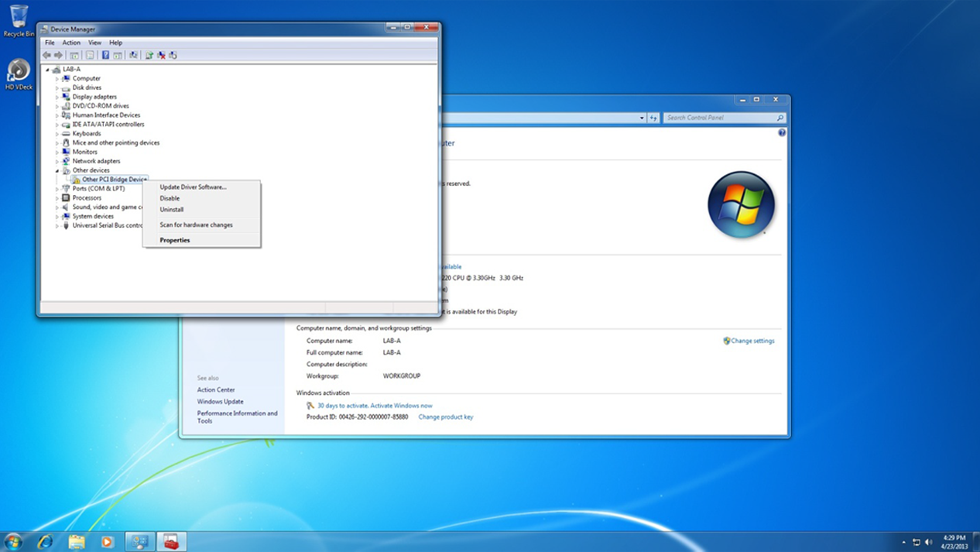
Task: Open the address bar dropdown arrow in System window
Action: click(642, 118)
